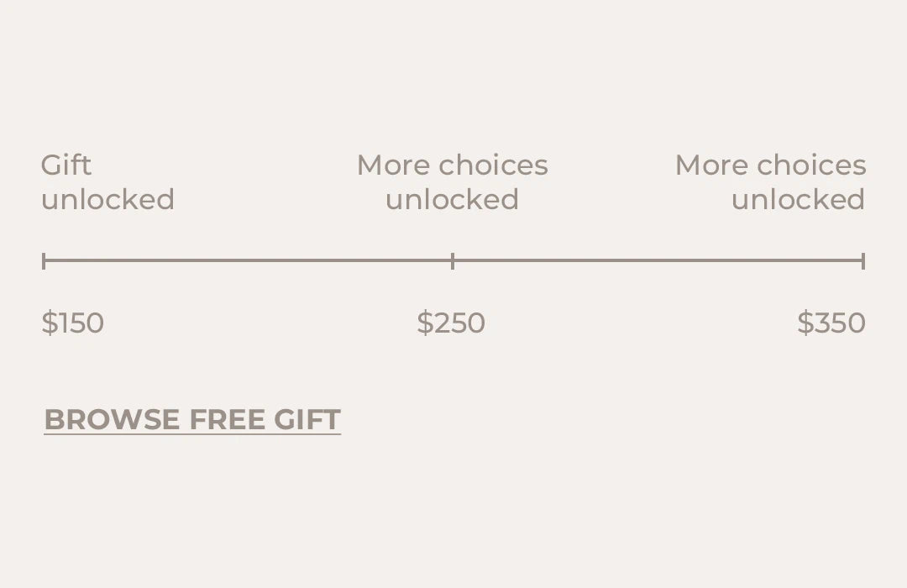
Task: Click the BROWSE FREE GIFT link
Action: point(192,419)
